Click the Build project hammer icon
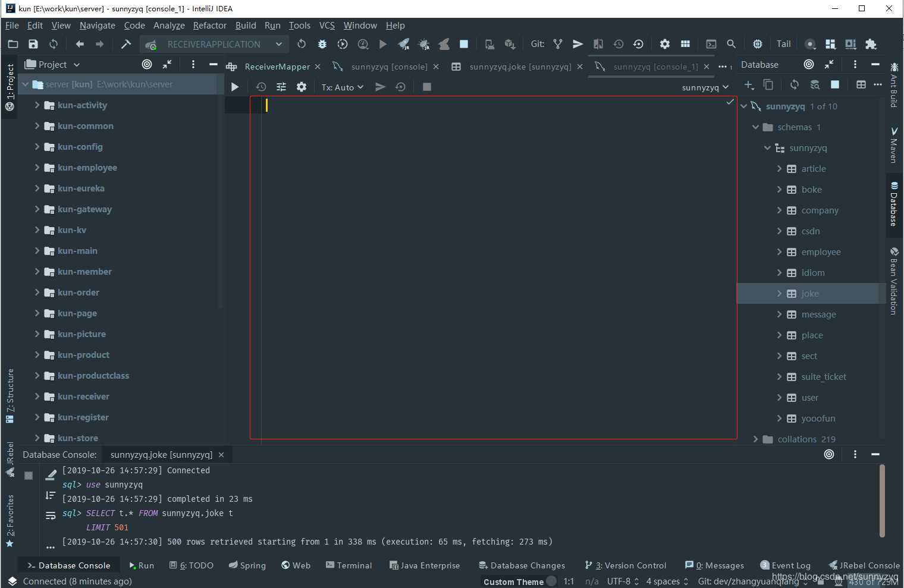Image resolution: width=904 pixels, height=588 pixels. point(125,44)
